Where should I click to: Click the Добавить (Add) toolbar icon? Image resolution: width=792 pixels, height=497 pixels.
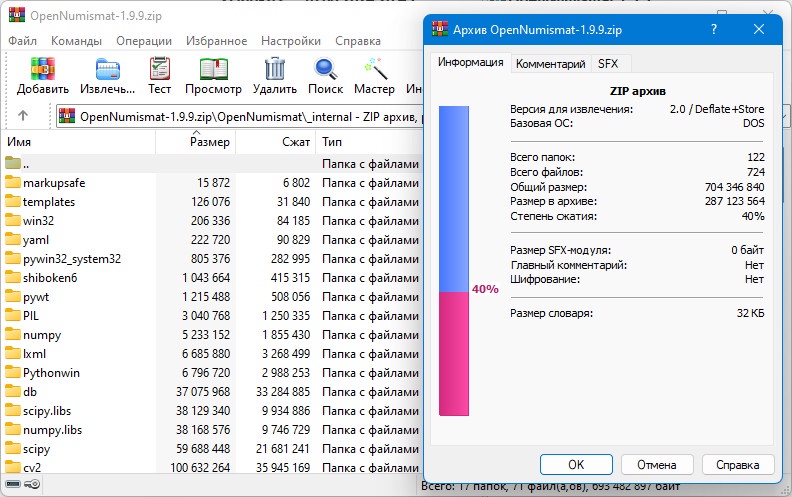42,69
